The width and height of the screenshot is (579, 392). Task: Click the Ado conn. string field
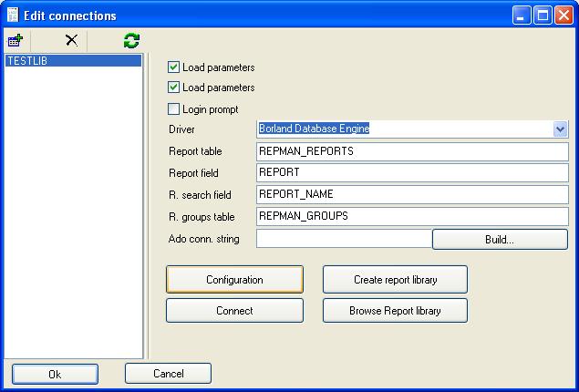344,239
